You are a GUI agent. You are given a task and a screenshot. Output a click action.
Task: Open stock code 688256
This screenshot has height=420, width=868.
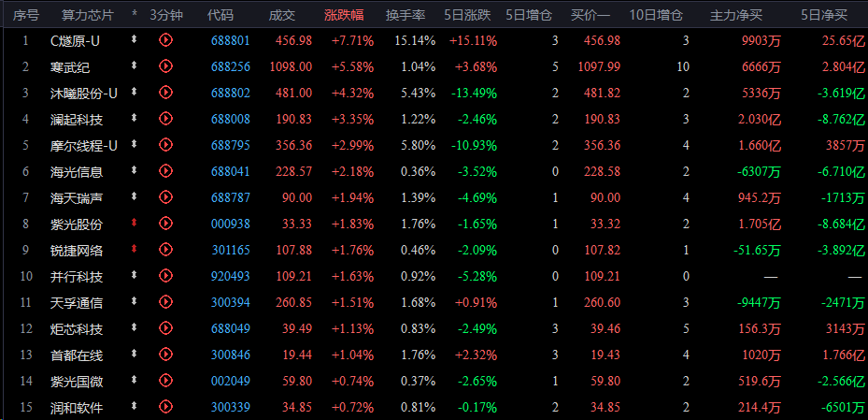231,67
